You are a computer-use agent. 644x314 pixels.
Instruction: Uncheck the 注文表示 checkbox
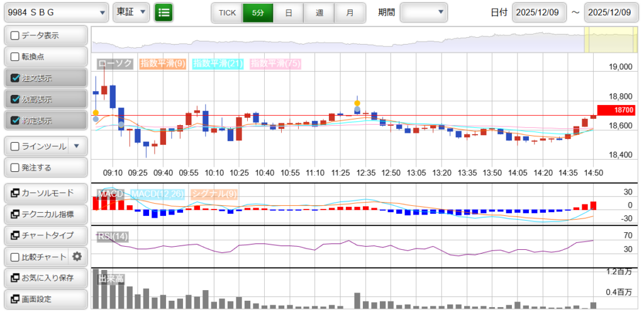coord(16,78)
